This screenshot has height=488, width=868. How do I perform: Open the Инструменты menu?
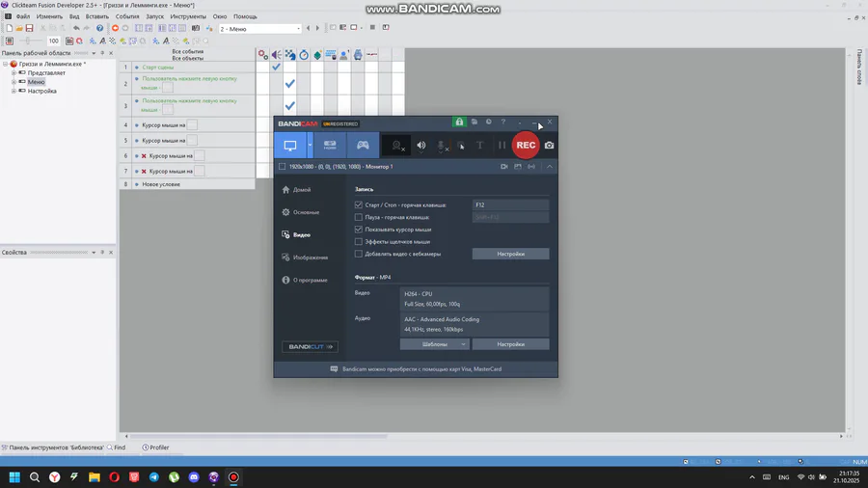tap(188, 16)
